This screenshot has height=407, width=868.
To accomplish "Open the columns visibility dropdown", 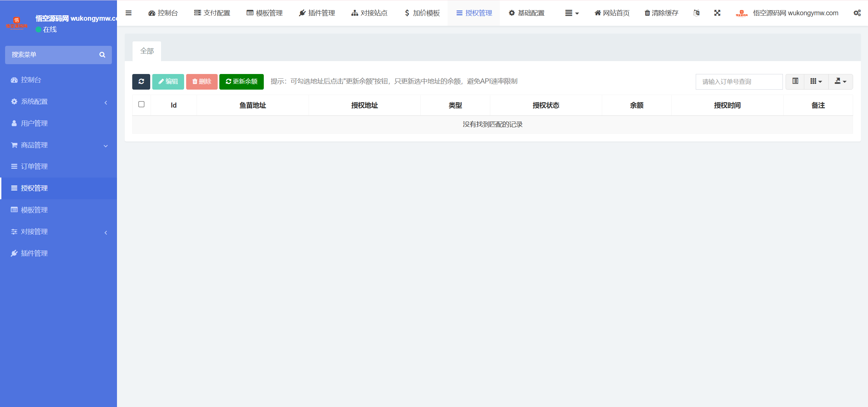I will click(x=816, y=81).
